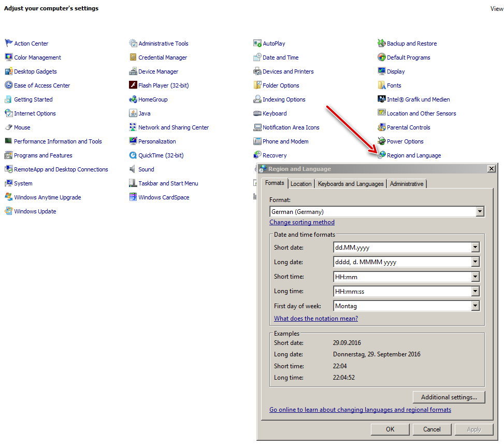Open the Backup and Restore icon
504x447 pixels.
click(382, 44)
